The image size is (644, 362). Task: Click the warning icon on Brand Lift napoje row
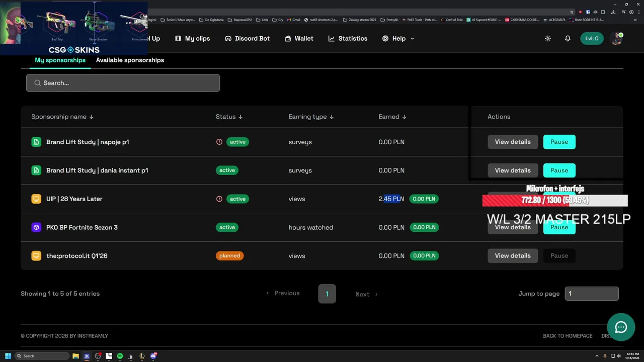219,142
